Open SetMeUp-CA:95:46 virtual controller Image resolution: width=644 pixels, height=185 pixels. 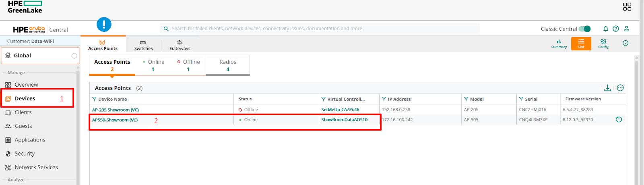340,110
